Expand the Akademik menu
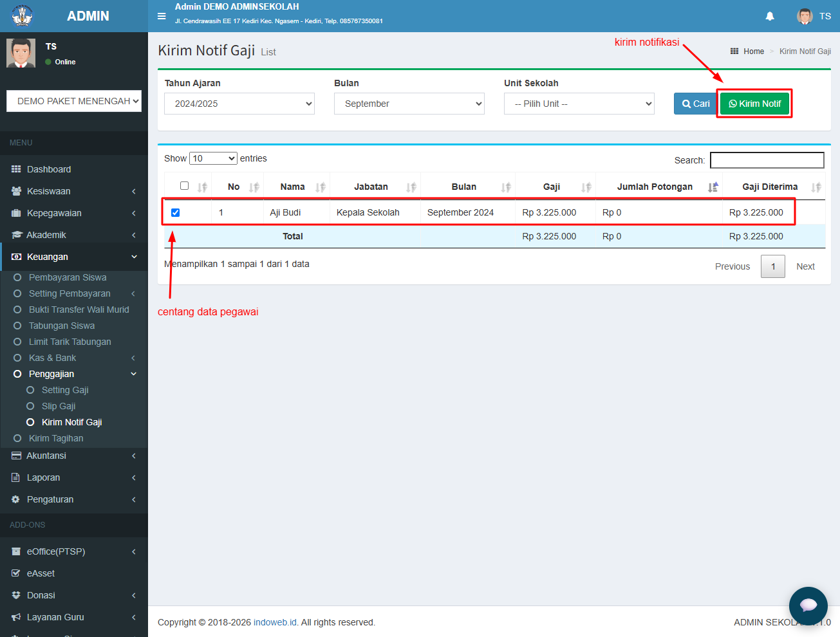The image size is (840, 637). point(74,235)
